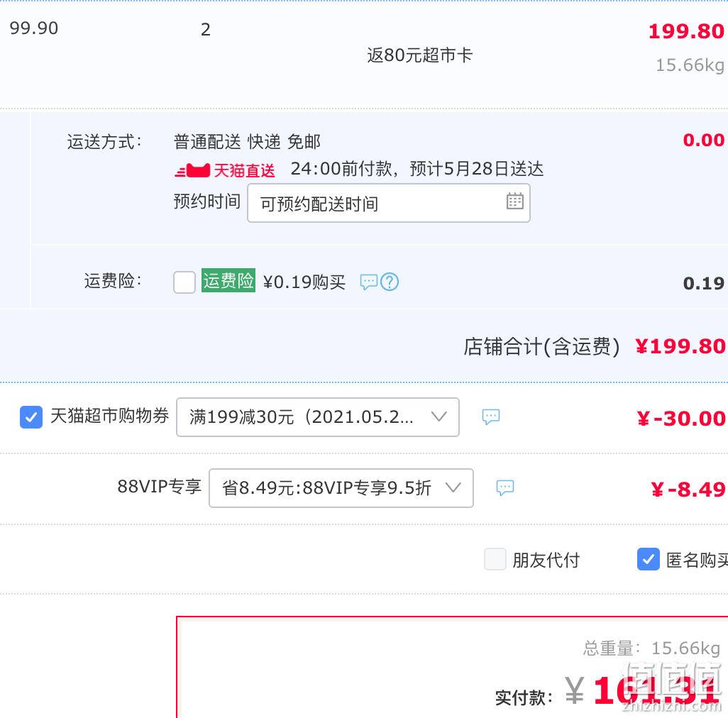This screenshot has width=728, height=718.
Task: Click the shipping insurance comment bubble icon
Action: tap(369, 282)
